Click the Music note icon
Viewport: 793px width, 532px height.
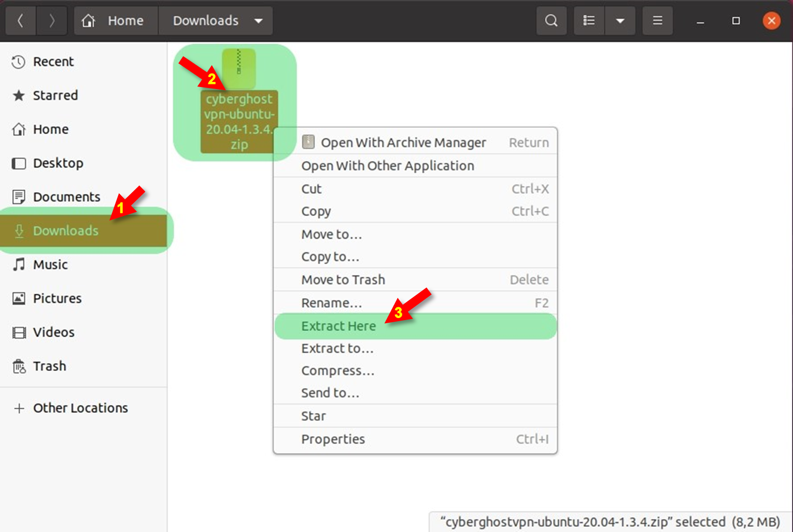point(19,265)
